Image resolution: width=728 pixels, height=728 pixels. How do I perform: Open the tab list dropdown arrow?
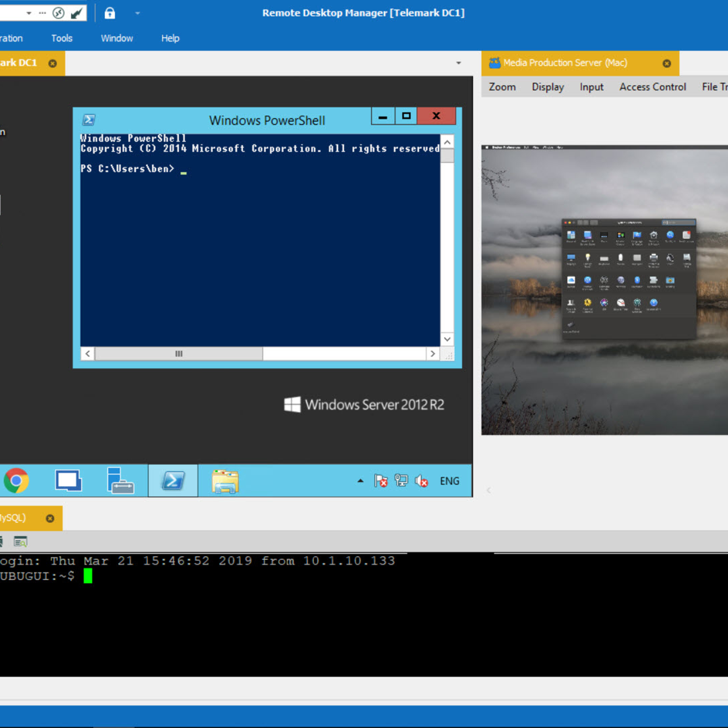click(x=459, y=63)
